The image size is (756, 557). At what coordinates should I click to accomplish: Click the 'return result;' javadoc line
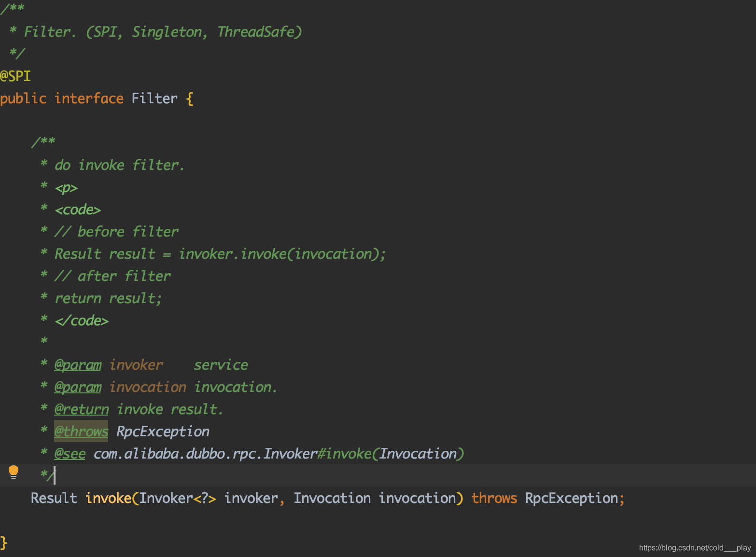pos(108,298)
